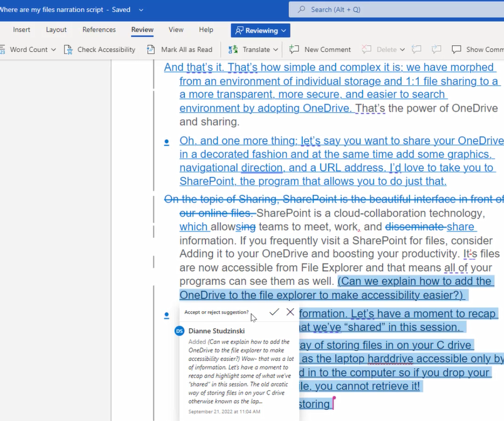Accept the suggestion with the checkmark
This screenshot has height=421, width=504.
coord(274,312)
